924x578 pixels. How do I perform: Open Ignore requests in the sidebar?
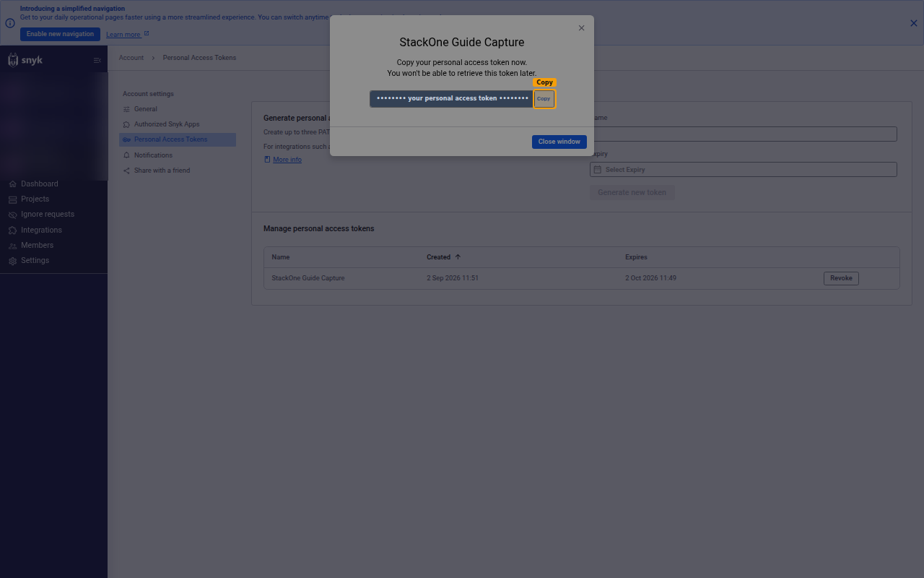click(47, 215)
